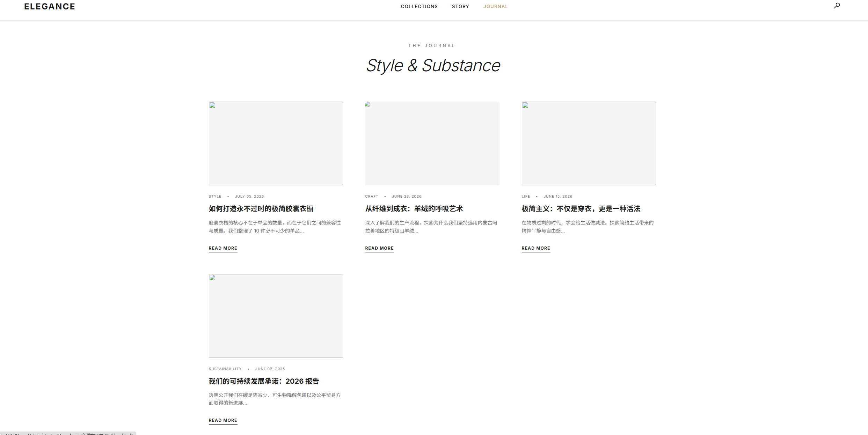Click the search magnifier icon
The height and width of the screenshot is (435, 868).
[x=837, y=6]
